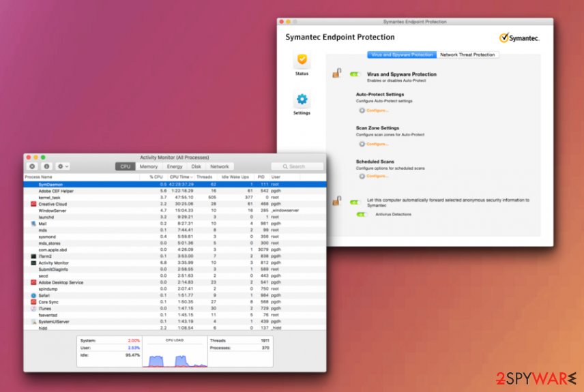Click the gear icon under Scheduled Scans
584x392 pixels.
coord(362,176)
